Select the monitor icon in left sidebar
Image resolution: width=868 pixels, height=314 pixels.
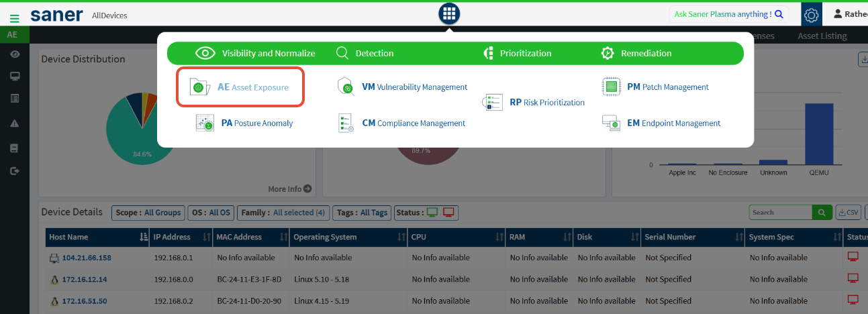pyautogui.click(x=14, y=76)
